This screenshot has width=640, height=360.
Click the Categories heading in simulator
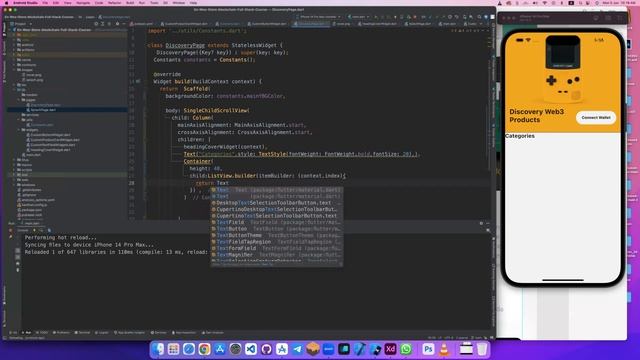point(520,136)
